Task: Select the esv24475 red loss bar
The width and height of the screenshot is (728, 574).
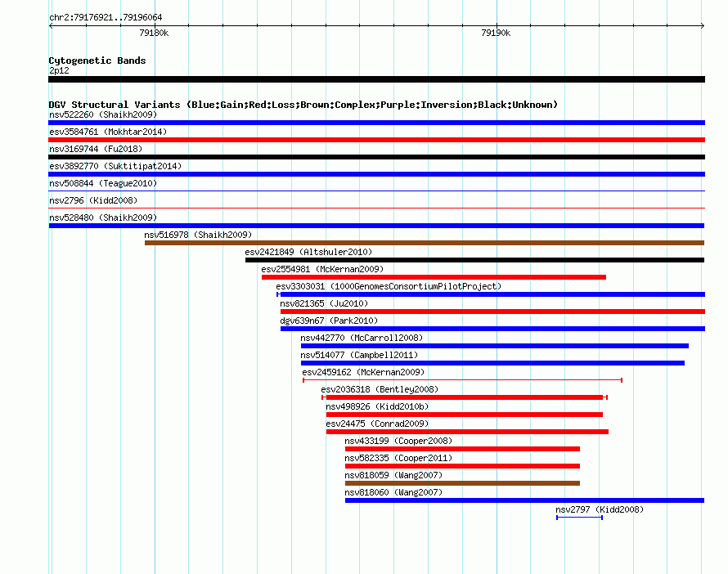Action: (468, 432)
